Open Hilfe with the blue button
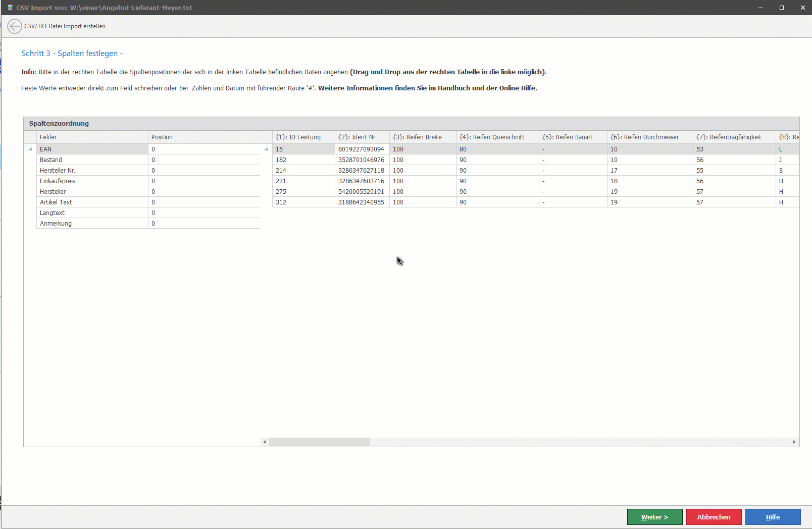 773,517
